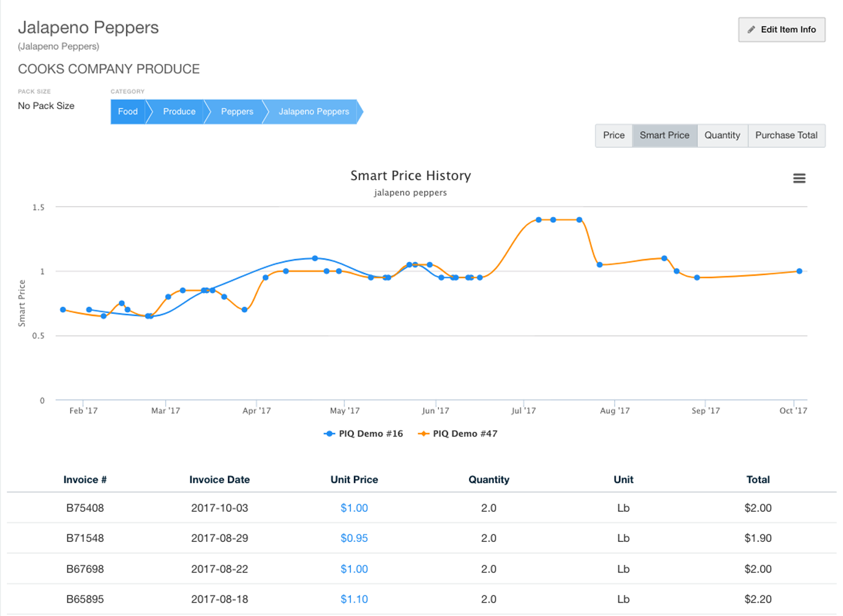Click the pencil icon on Edit Item Info
This screenshot has height=616, width=843.
click(752, 29)
